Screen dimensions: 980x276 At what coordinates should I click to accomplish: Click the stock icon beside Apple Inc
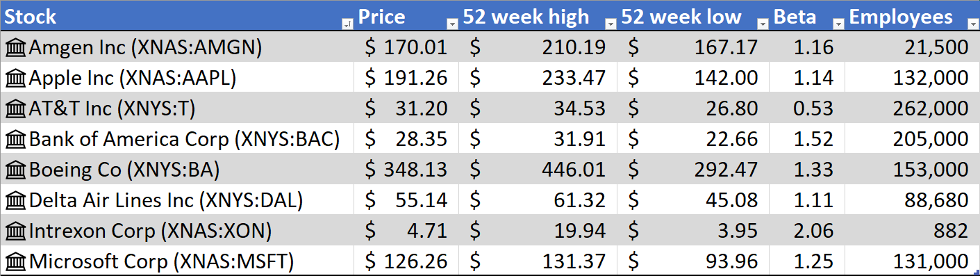click(14, 78)
